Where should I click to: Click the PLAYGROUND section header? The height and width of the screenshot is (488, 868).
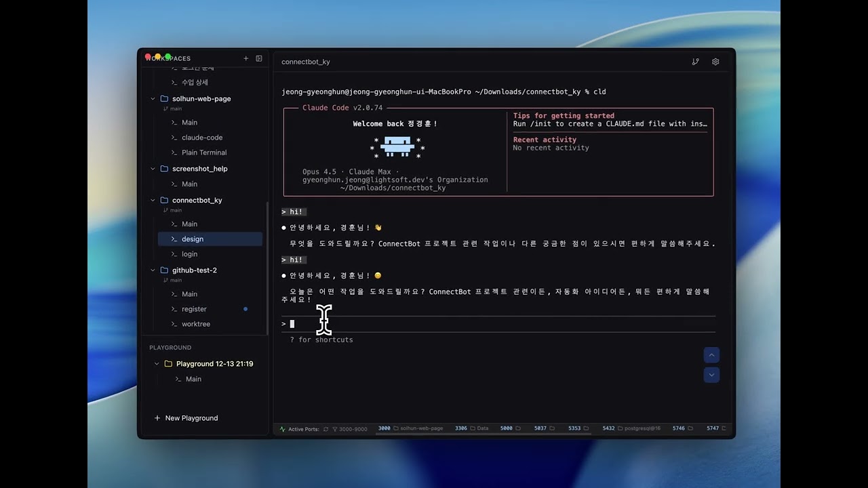pos(170,348)
